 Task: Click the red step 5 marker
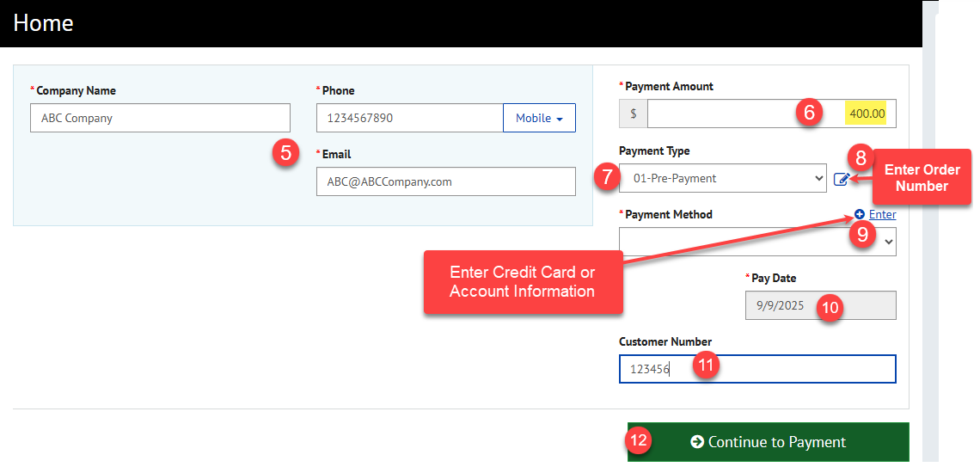pos(285,152)
